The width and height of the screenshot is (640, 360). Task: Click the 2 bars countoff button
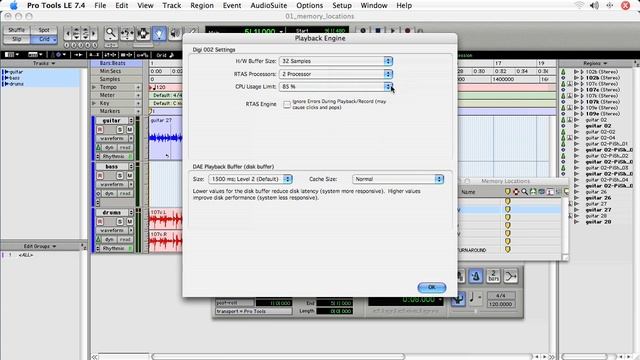tap(493, 276)
